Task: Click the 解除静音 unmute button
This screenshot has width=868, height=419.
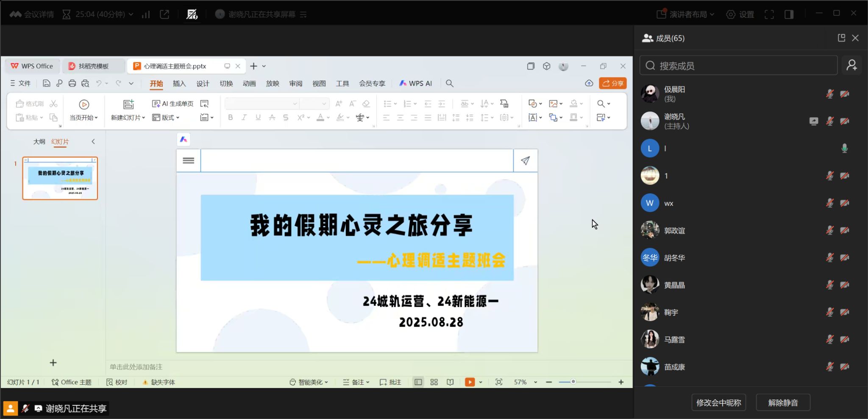Action: [783, 402]
